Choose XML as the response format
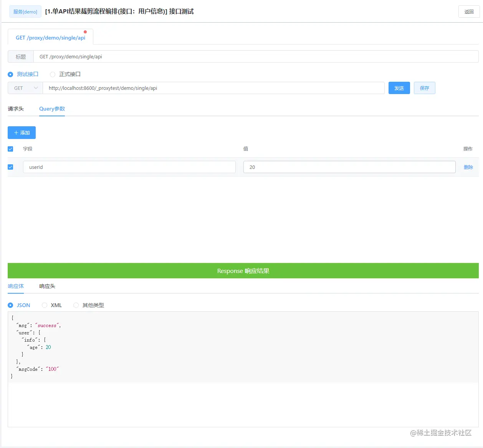483x448 pixels. click(x=45, y=305)
